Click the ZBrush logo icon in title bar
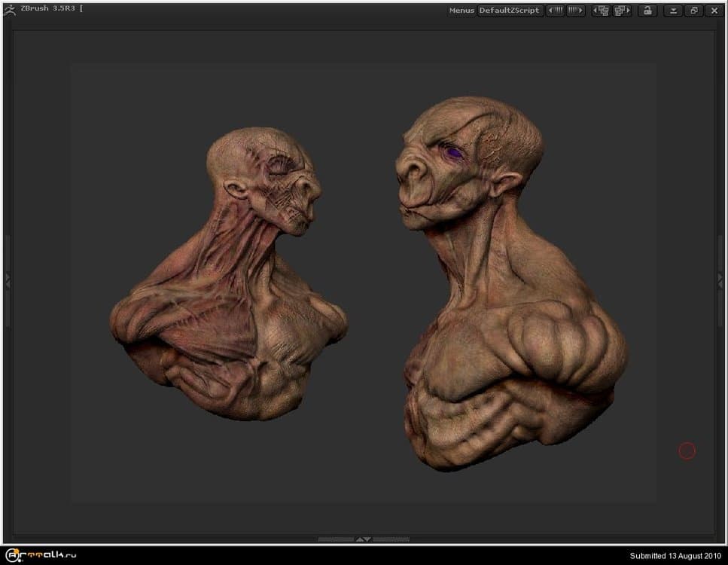 pyautogui.click(x=9, y=10)
